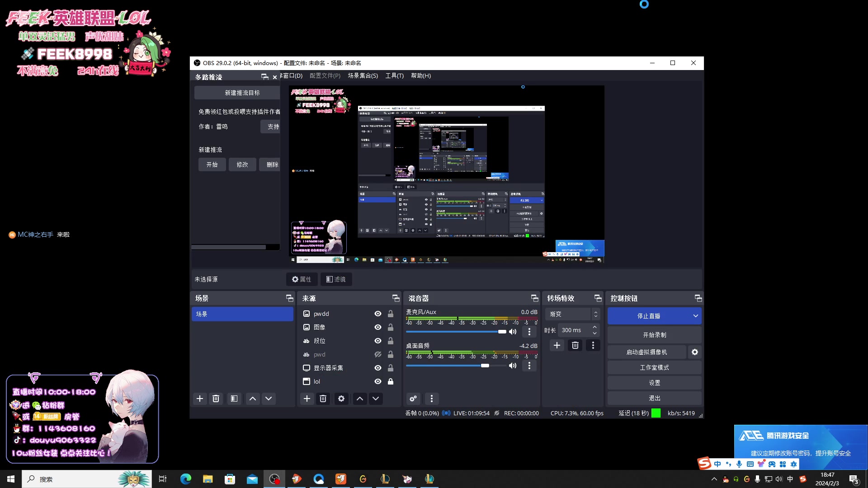Image resolution: width=868 pixels, height=488 pixels.
Task: Open Windows Start menu
Action: coord(11,479)
